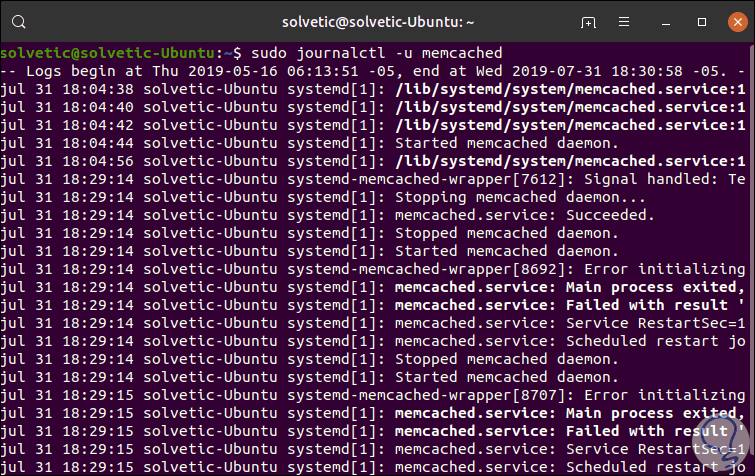Open a new terminal tab
Viewport: 755px width, 476px height.
(589, 21)
